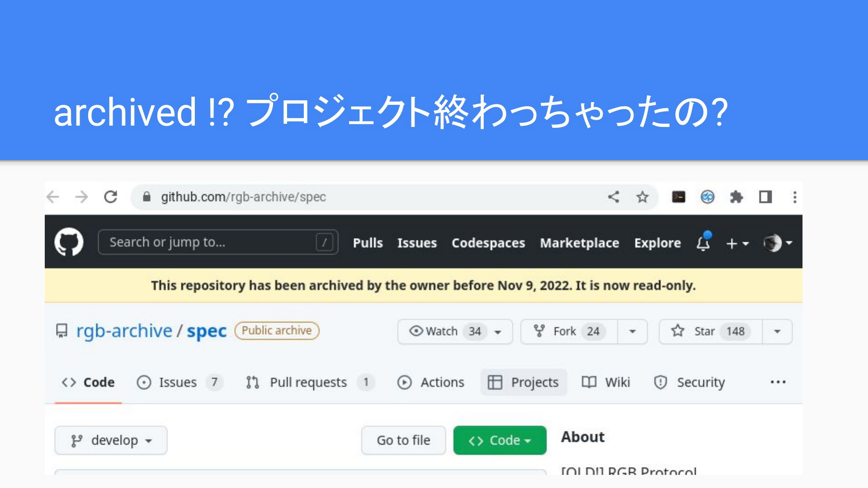Switch to the Code tab

coord(88,382)
